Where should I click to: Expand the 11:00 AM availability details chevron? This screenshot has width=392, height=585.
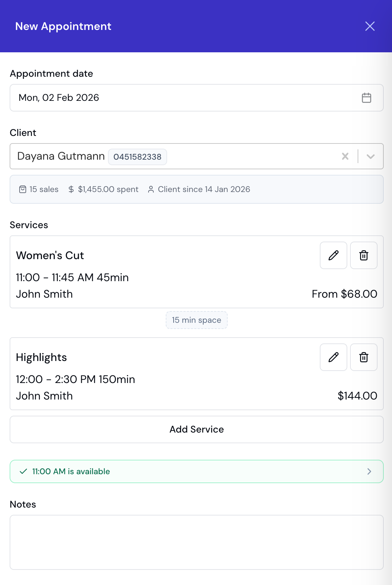pyautogui.click(x=369, y=471)
